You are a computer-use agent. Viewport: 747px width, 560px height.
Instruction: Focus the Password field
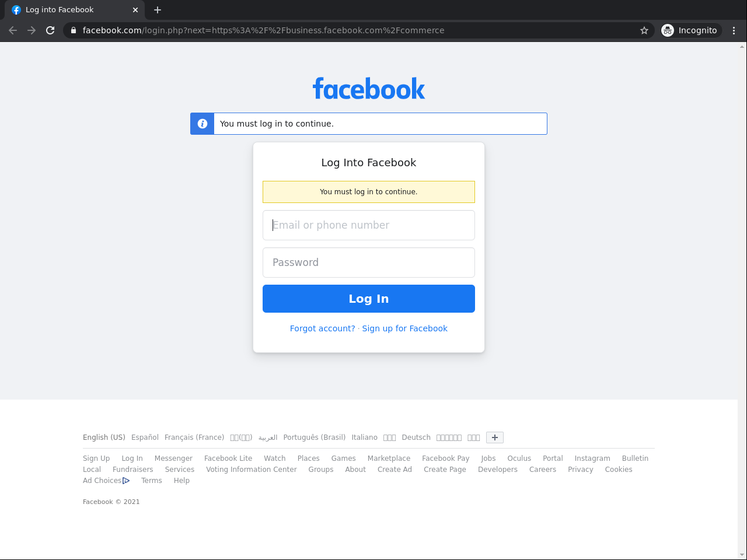click(x=369, y=262)
